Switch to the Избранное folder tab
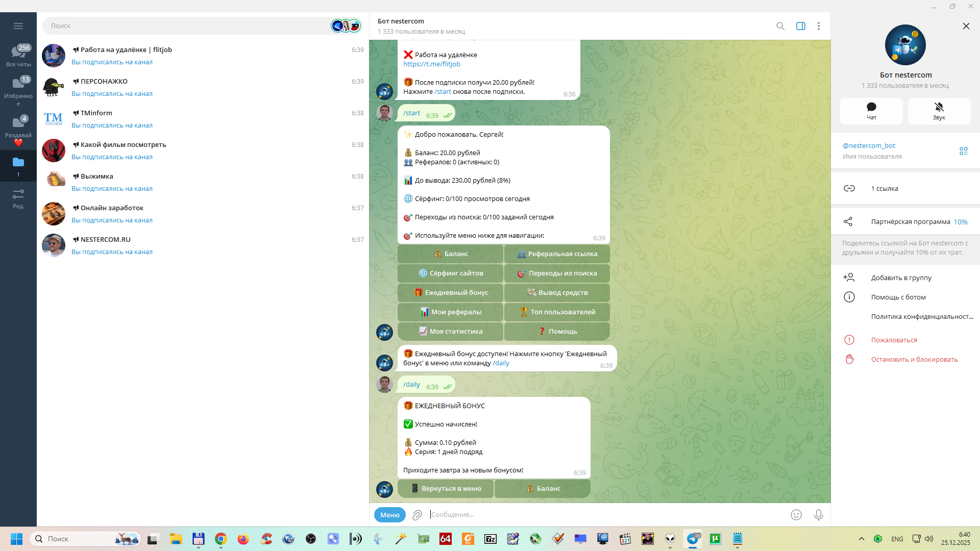The height and width of the screenshot is (551, 980). (x=18, y=90)
